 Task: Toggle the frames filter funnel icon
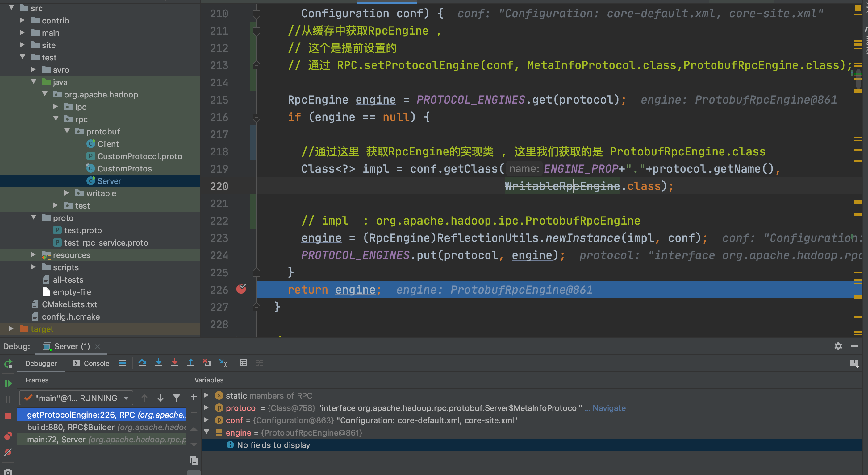point(176,398)
